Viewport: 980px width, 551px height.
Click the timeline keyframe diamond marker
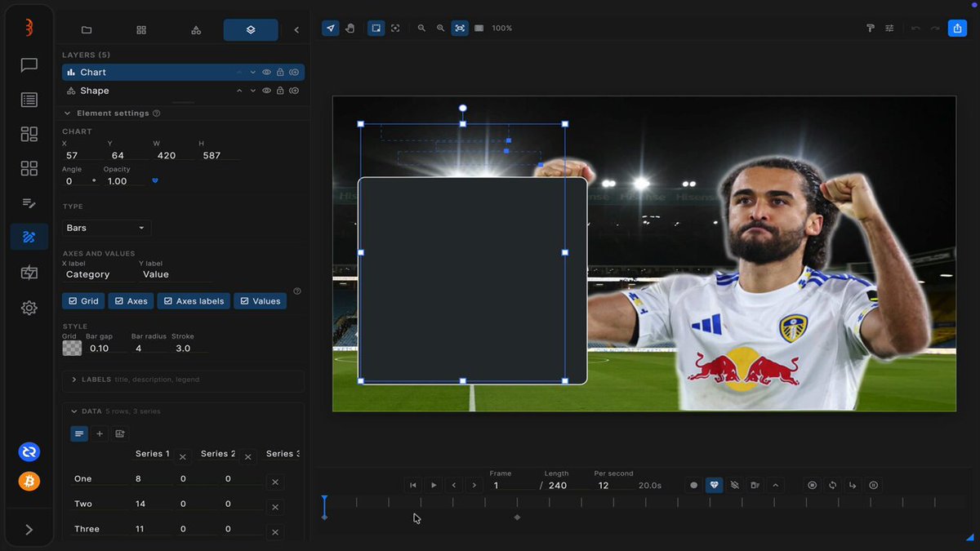517,518
